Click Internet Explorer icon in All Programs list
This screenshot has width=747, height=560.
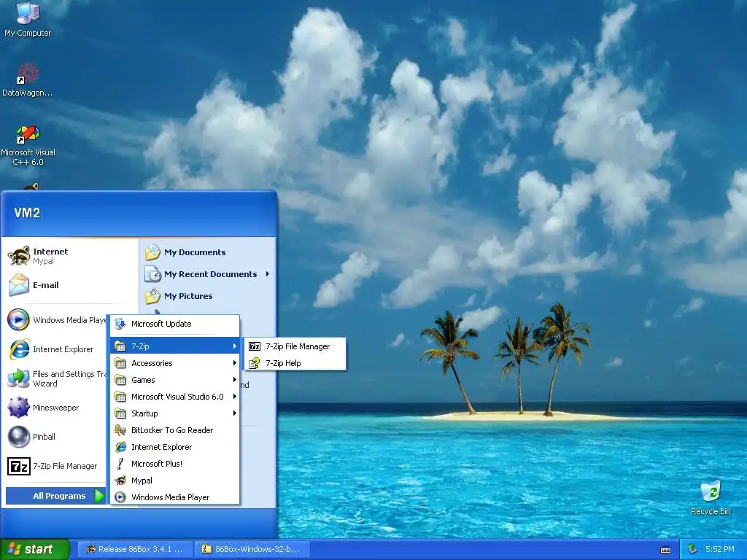(x=120, y=447)
